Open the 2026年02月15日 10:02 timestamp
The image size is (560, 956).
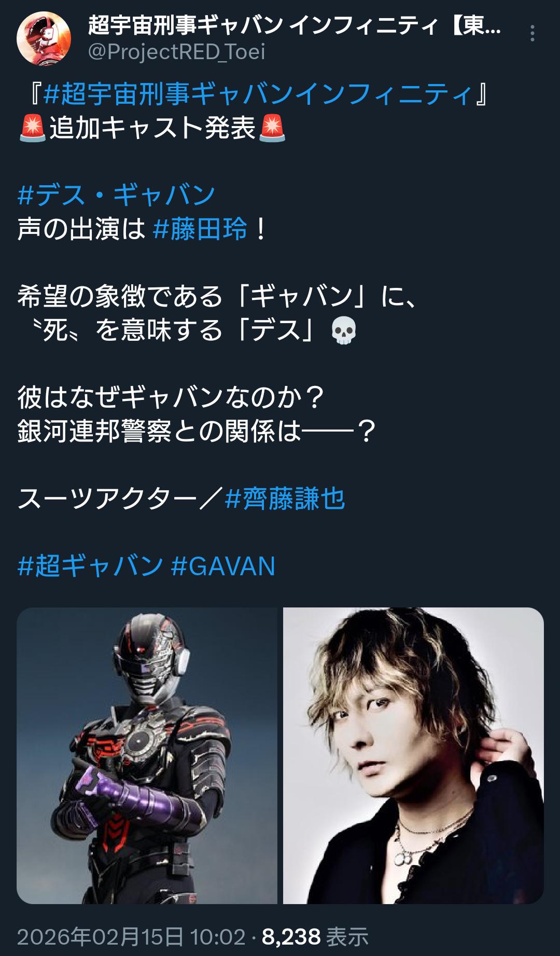[x=131, y=937]
